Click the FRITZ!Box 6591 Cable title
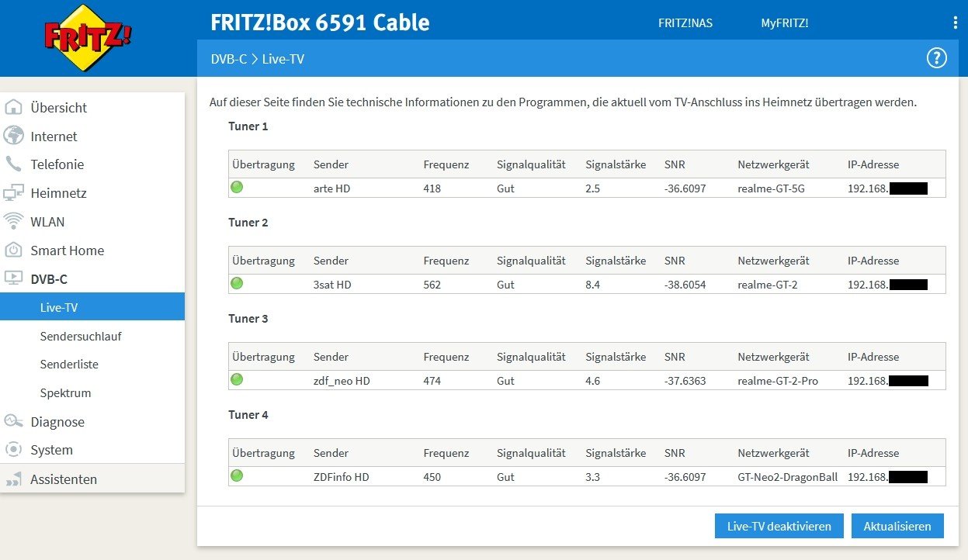Viewport: 968px width, 560px height. tap(320, 22)
